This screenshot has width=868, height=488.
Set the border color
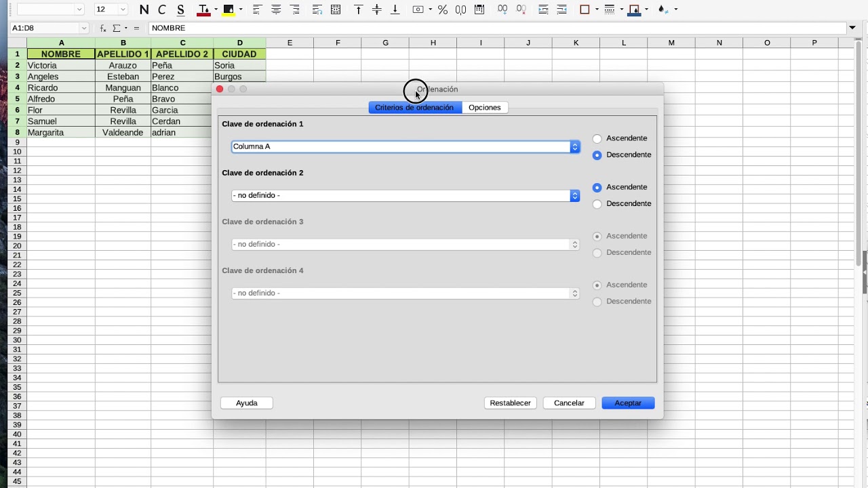point(634,9)
